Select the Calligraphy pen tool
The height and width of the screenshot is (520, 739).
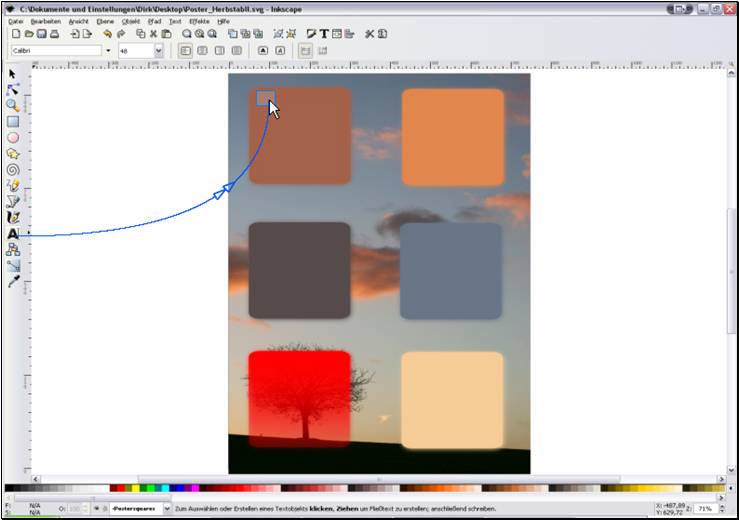coord(13,217)
